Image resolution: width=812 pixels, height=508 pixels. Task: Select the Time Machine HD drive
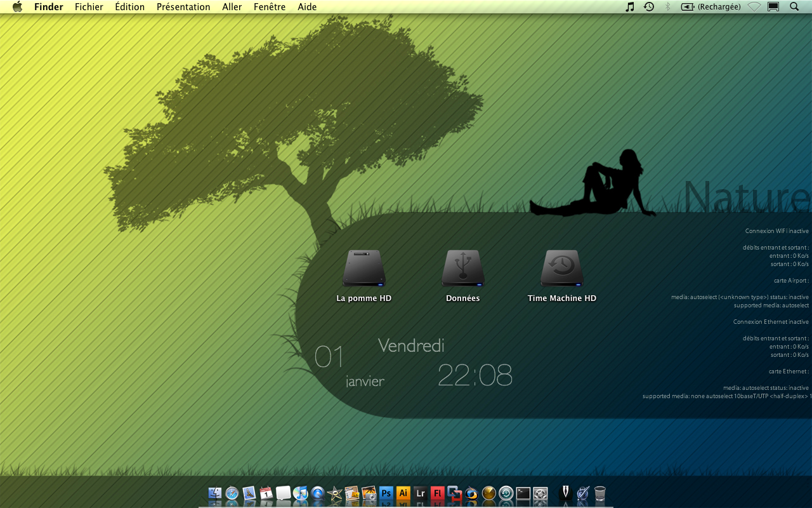point(562,269)
